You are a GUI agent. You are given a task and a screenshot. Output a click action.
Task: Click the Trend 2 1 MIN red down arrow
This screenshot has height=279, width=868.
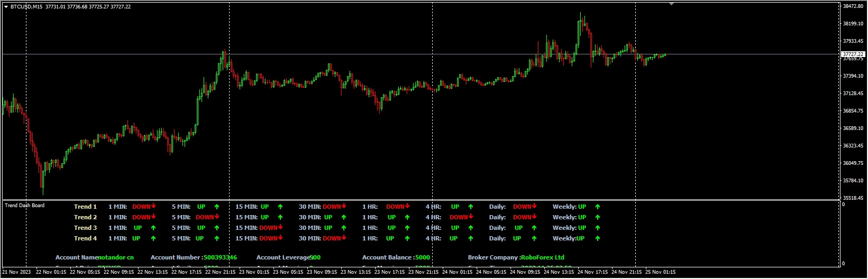click(153, 217)
